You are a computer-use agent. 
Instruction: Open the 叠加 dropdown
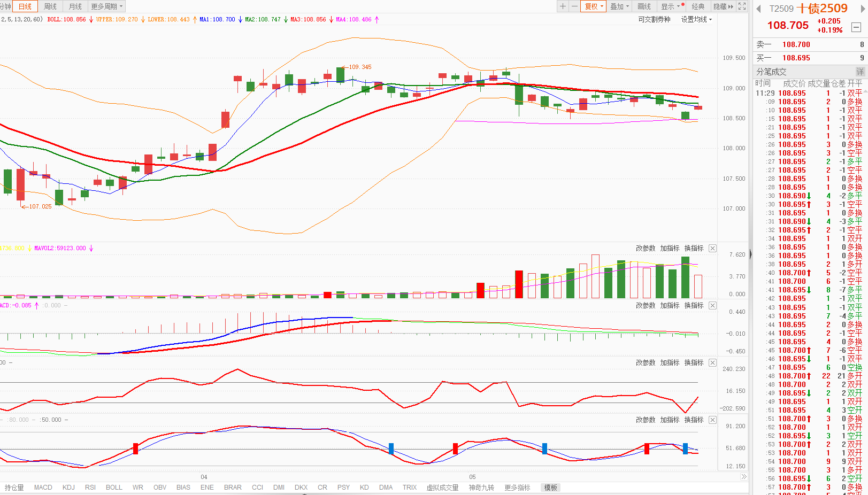click(620, 6)
